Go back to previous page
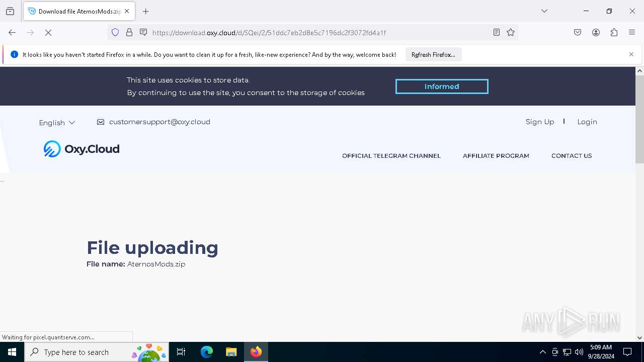 [12, 33]
